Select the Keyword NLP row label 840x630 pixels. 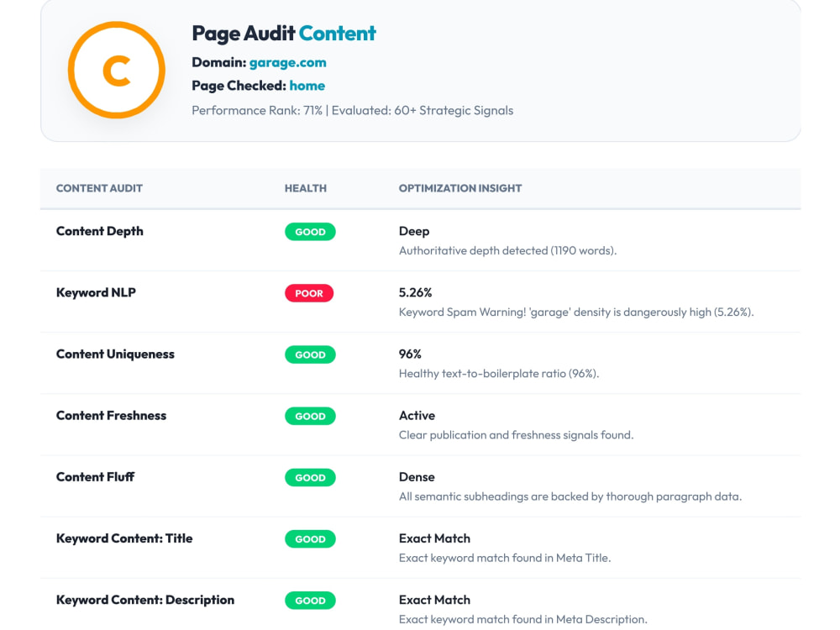coord(96,292)
